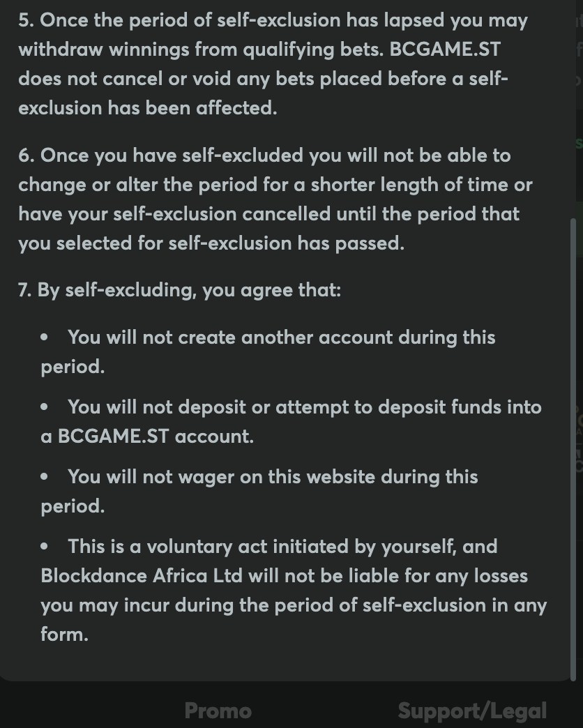Open the Promo footer section
This screenshot has height=728, width=583.
[218, 711]
